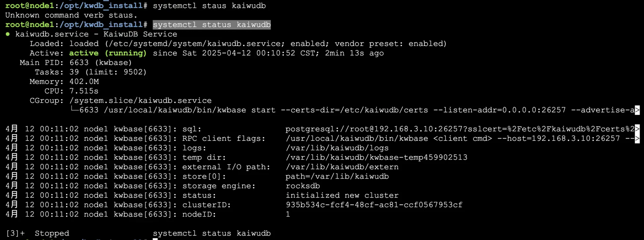The width and height of the screenshot is (644, 240).
Task: Click the /var/lib/kaiwudb/logs path
Action: [337, 148]
